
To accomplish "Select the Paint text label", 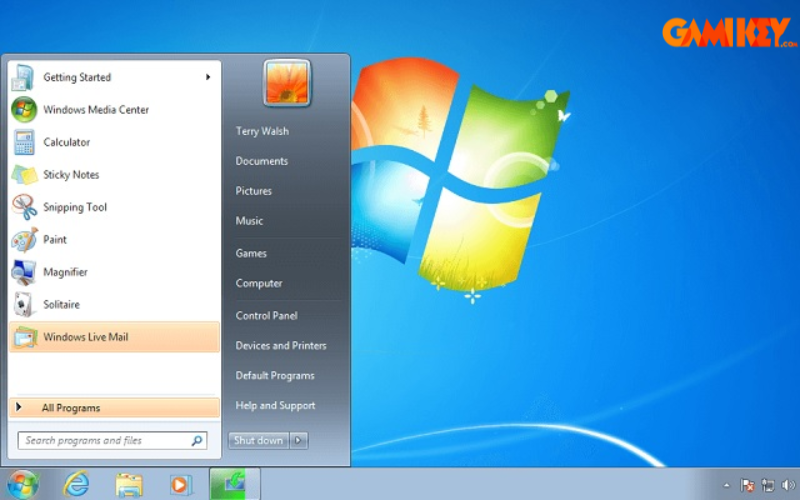I will tap(55, 240).
